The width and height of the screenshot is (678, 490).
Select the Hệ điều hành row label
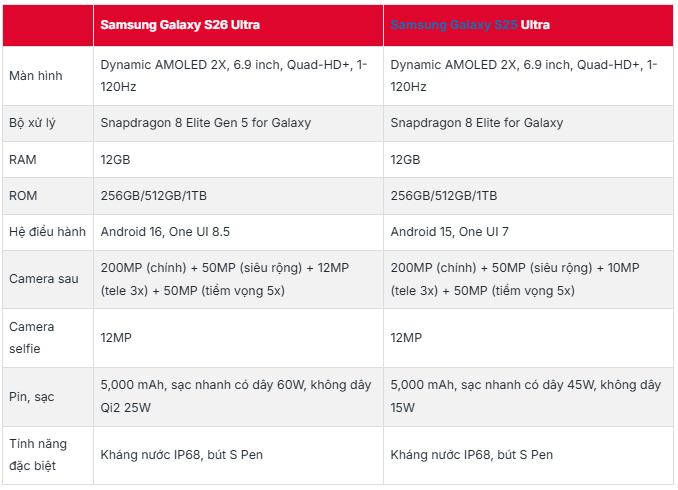tap(47, 232)
